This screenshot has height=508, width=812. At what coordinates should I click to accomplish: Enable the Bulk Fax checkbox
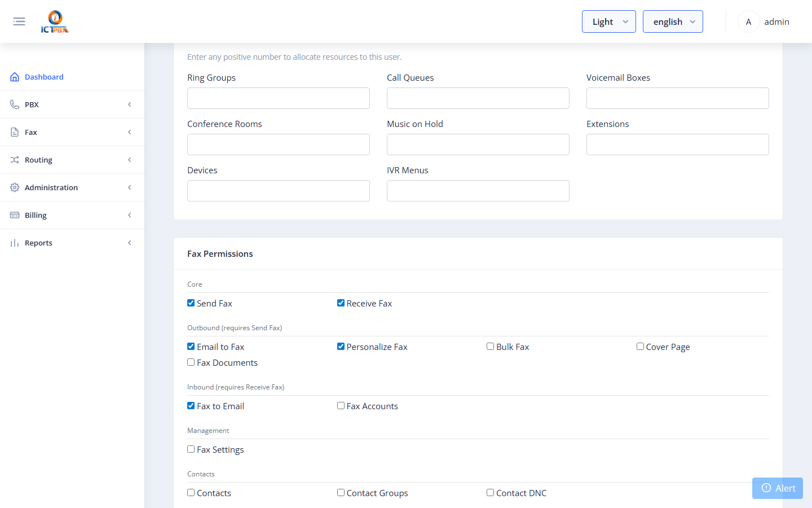point(491,347)
